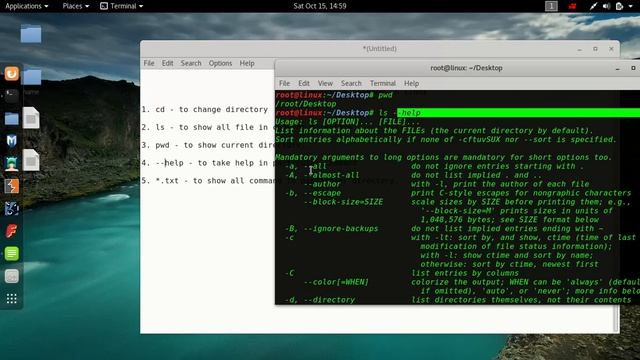Open the clock showing Sat Oct 15, 14:59

pos(320,6)
